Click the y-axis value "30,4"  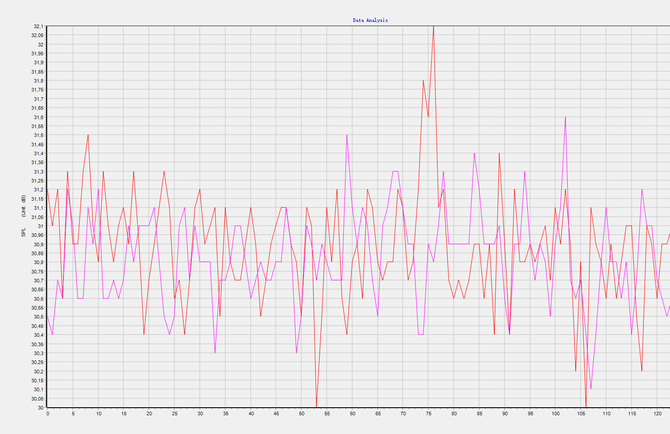(38, 335)
